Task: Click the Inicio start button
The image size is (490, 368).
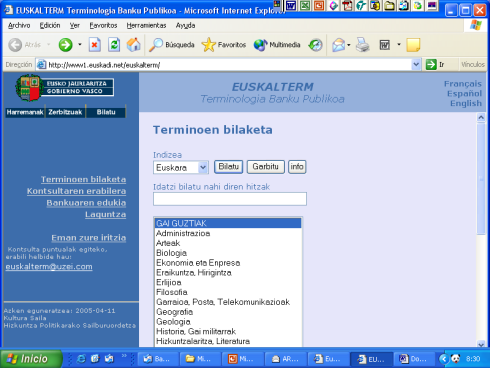Action: pos(31,359)
